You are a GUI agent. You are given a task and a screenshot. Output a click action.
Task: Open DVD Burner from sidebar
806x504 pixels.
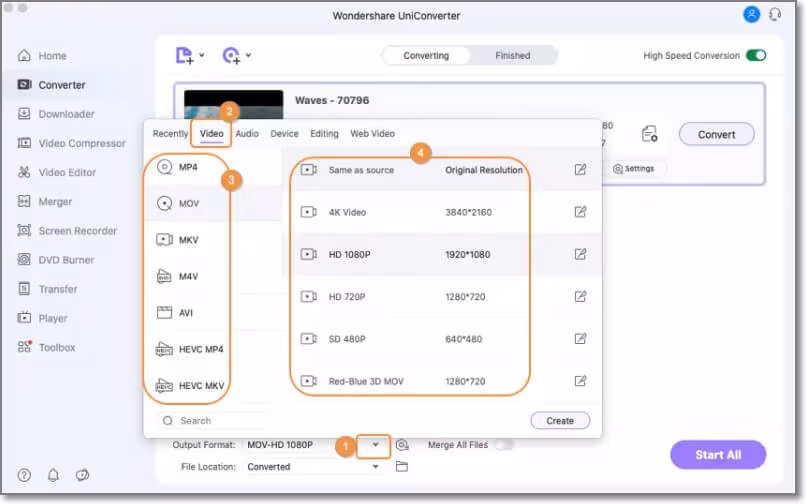(56, 260)
